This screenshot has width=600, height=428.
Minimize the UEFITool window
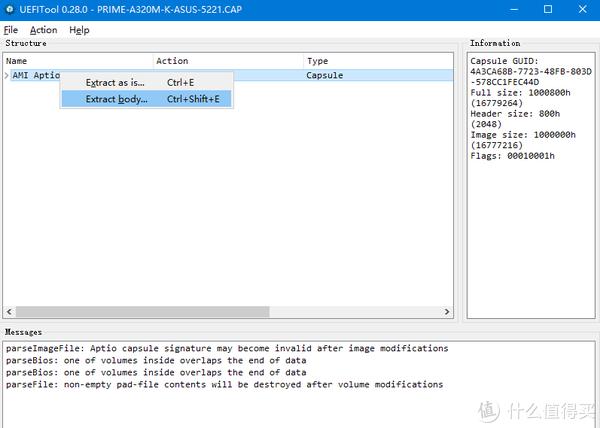click(x=514, y=9)
